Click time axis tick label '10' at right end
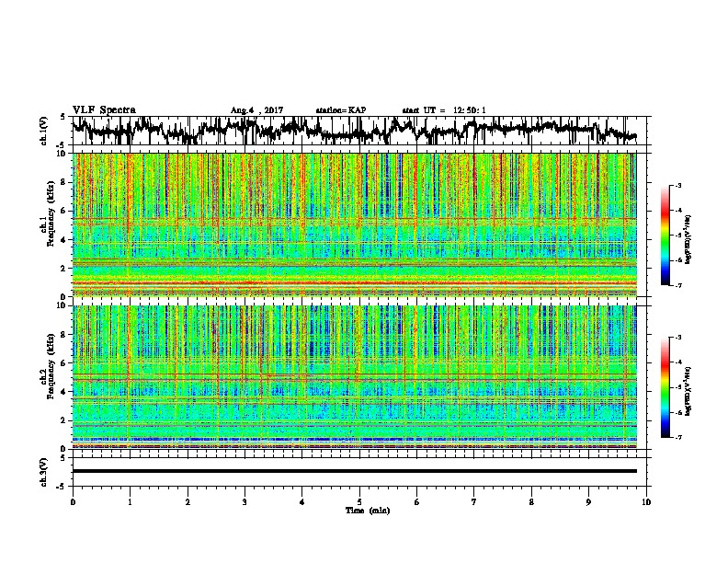Viewport: 728px width, 563px height. coord(646,502)
